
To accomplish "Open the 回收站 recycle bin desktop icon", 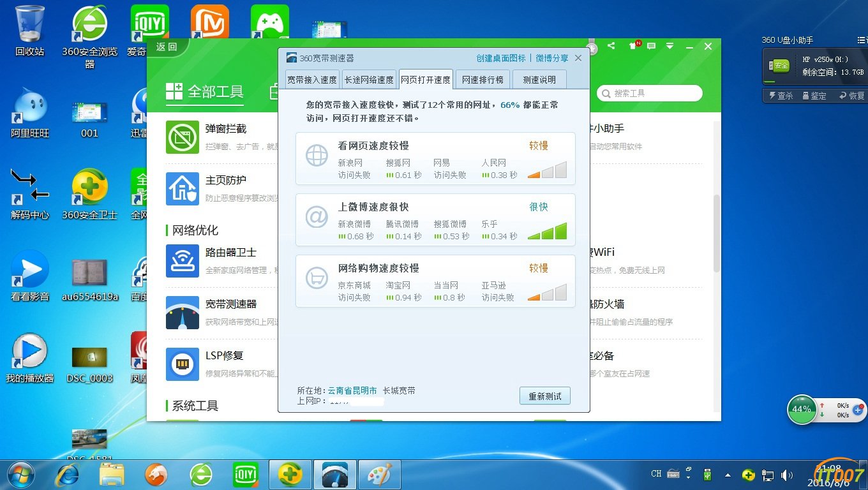I will (x=30, y=31).
